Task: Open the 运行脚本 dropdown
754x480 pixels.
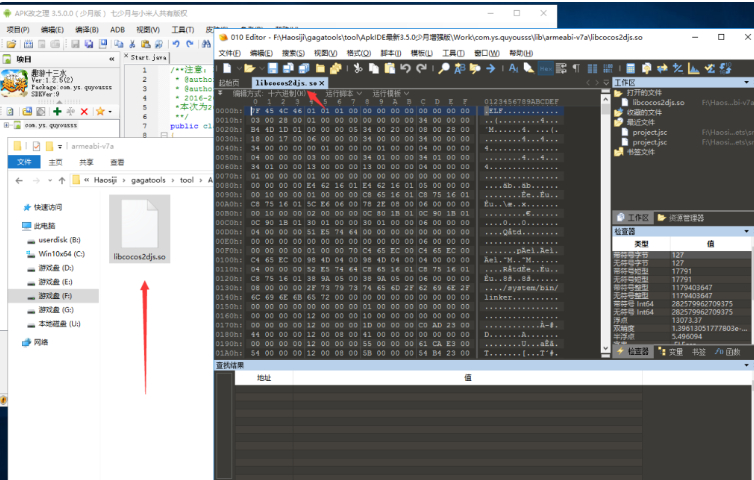Action: coord(343,93)
